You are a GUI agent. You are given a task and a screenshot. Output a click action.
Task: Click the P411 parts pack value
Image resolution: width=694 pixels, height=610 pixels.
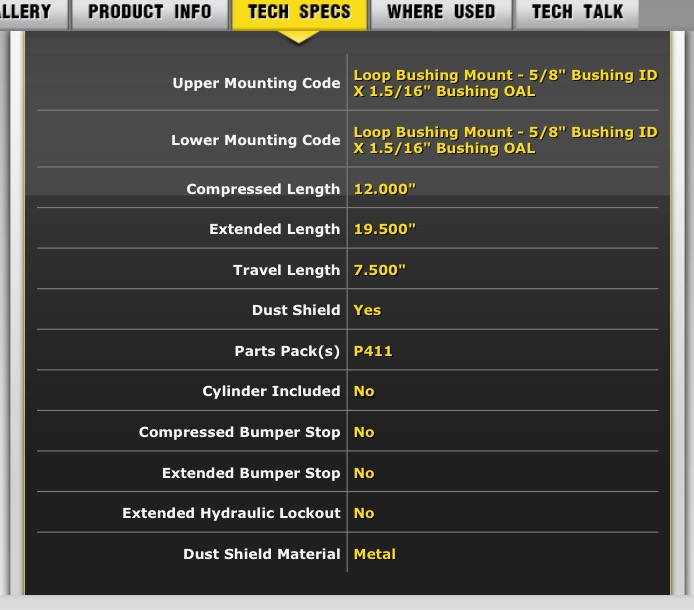373,351
